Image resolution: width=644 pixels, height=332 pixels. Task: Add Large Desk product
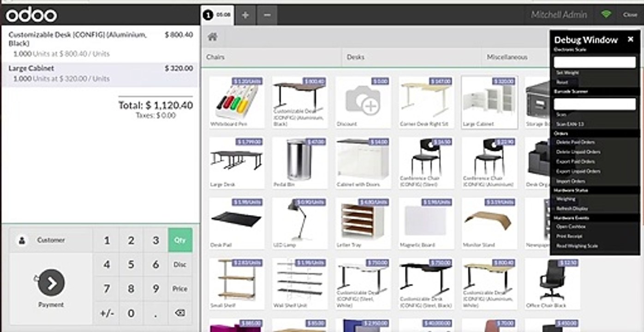pyautogui.click(x=237, y=163)
